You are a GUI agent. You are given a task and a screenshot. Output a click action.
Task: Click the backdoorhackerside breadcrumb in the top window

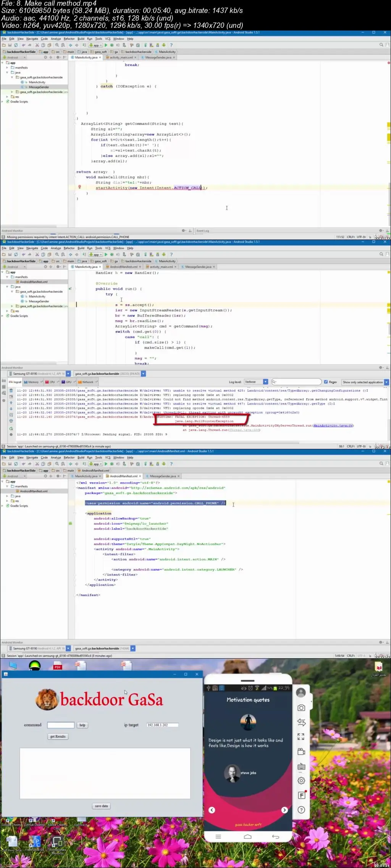137,52
